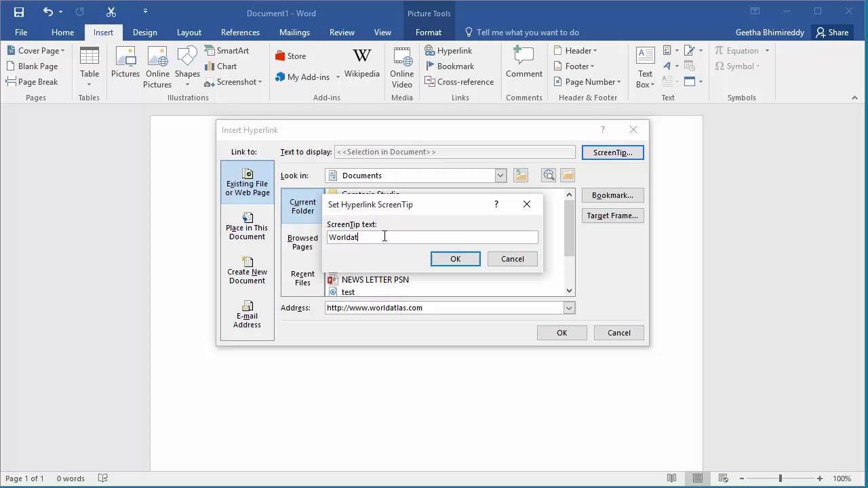Select the Browsed Pages pane button
The image size is (868, 488).
[302, 242]
